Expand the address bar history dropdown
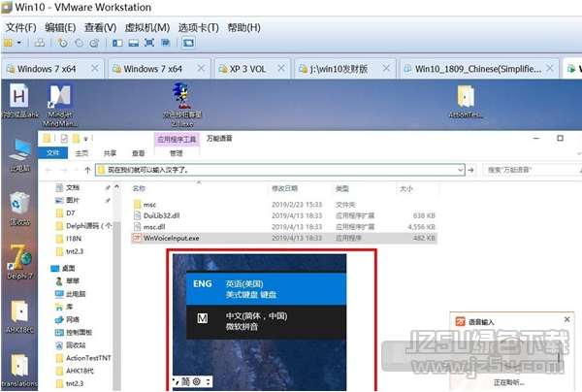Screen dimensions: 582x392 pyautogui.click(x=460, y=170)
